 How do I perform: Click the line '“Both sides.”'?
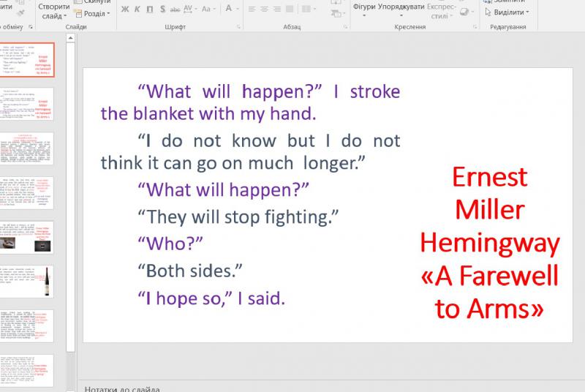point(190,271)
